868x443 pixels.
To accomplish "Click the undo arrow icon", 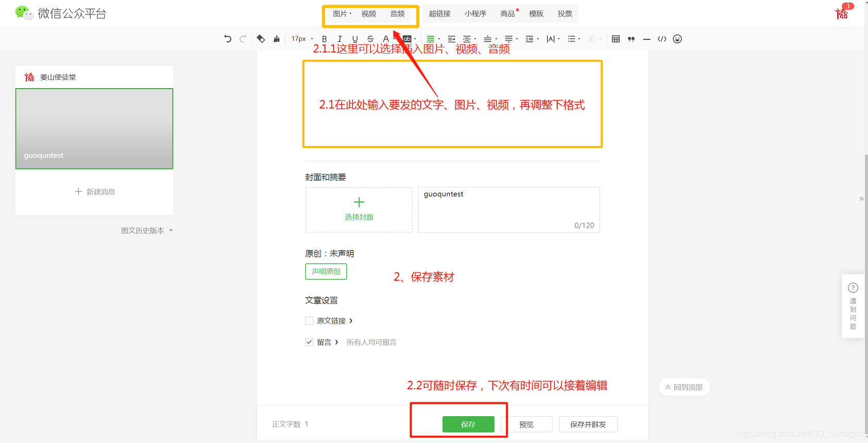I will pyautogui.click(x=228, y=39).
